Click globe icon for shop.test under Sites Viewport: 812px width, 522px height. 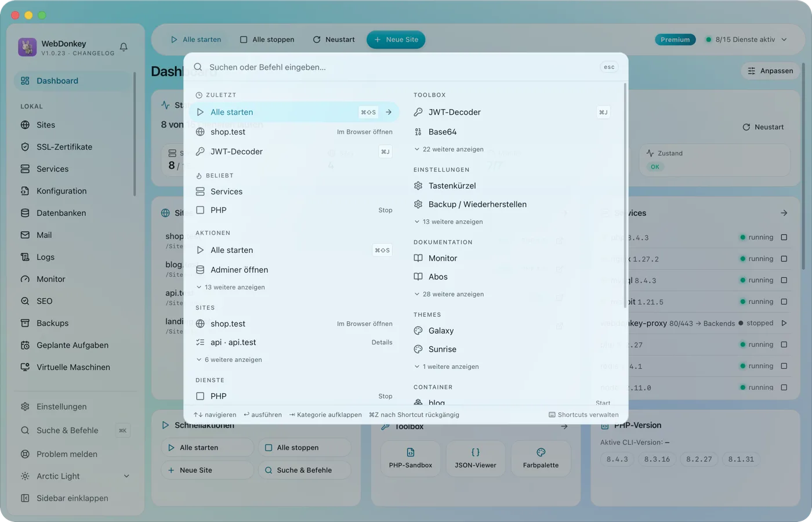click(200, 324)
